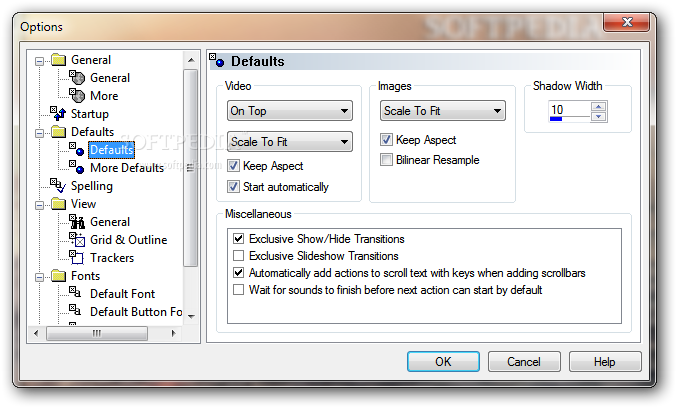Screen dimensions: 677x408
Task: Toggle Start automatically checkbox
Action: 234,187
